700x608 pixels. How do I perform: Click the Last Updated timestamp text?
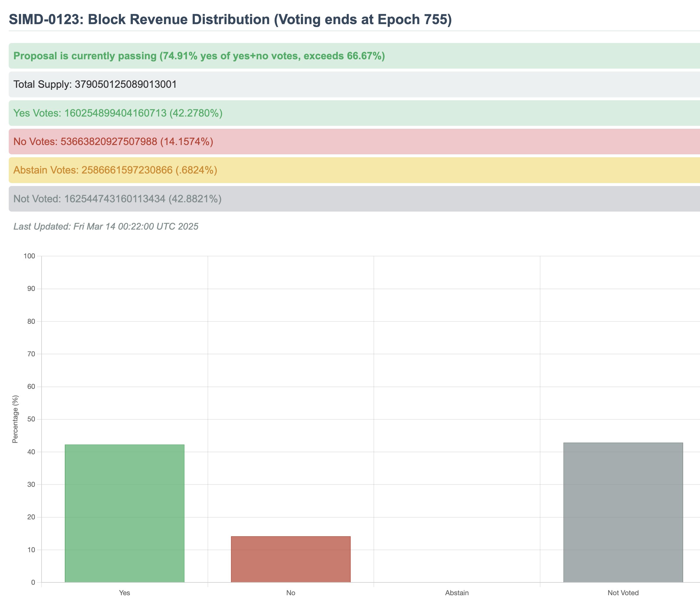106,226
